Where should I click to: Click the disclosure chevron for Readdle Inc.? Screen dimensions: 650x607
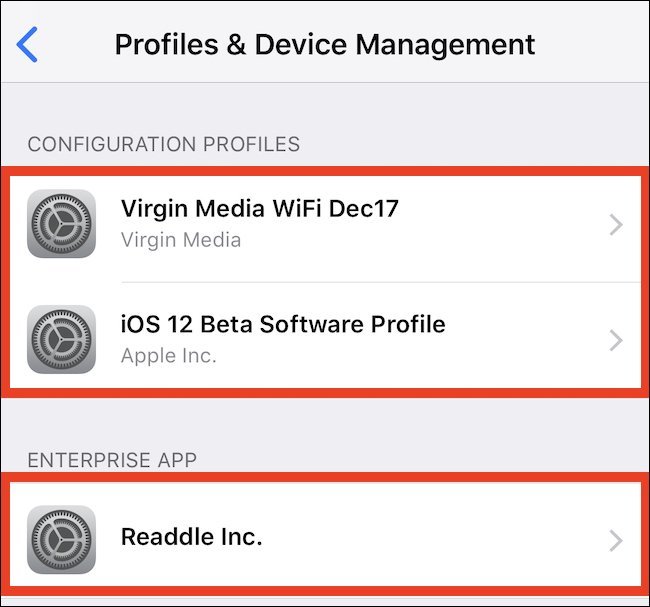pyautogui.click(x=615, y=540)
